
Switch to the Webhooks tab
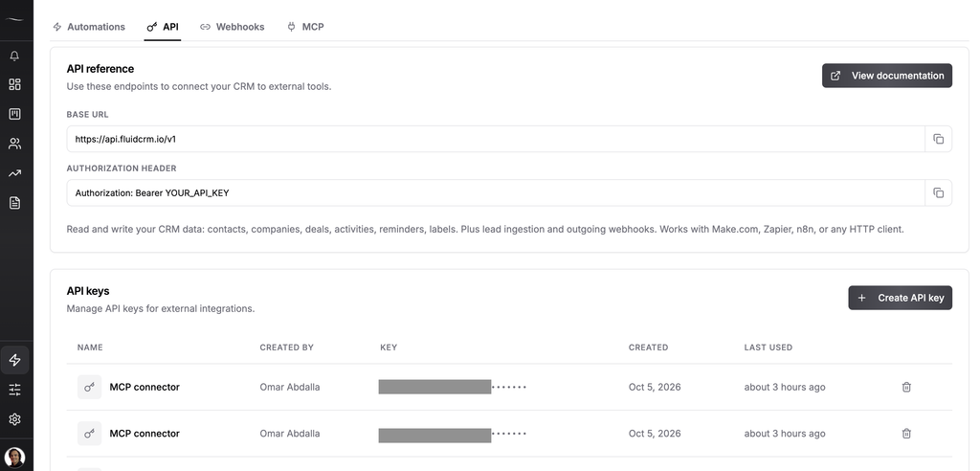point(232,27)
